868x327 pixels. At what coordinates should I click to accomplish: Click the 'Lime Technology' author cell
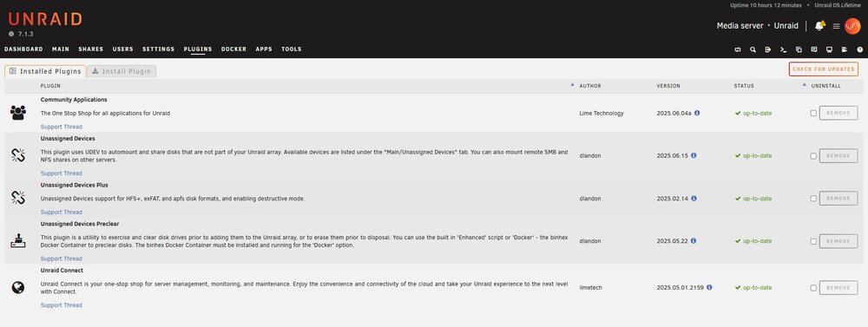tap(602, 113)
